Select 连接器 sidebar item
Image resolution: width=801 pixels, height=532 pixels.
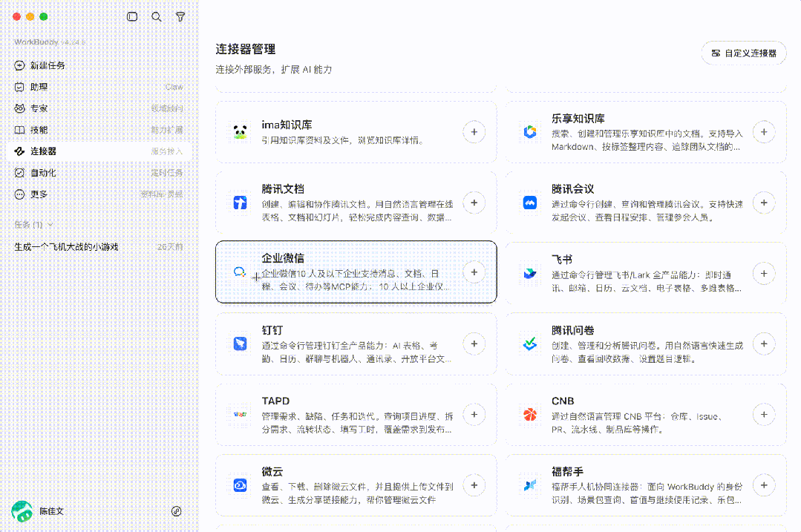point(99,151)
